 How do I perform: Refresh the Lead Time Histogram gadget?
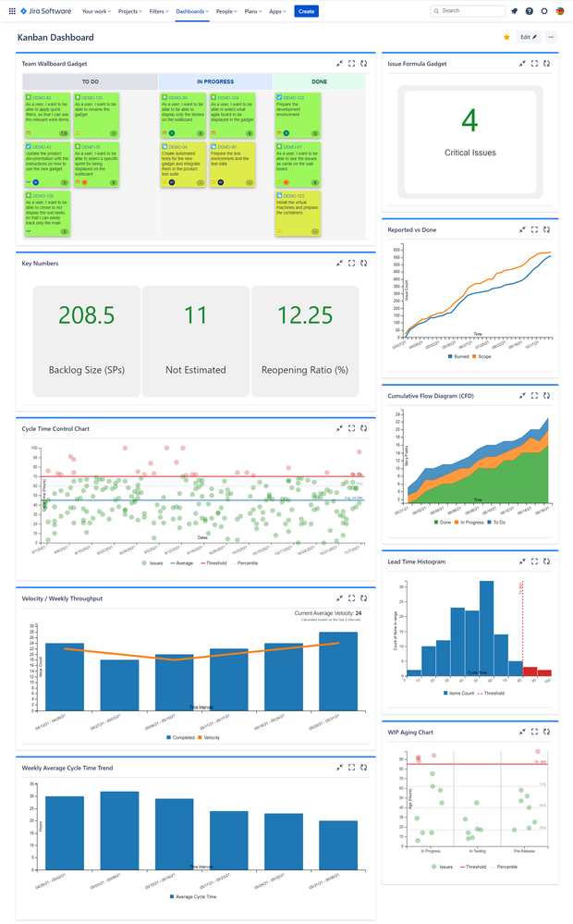tap(546, 561)
